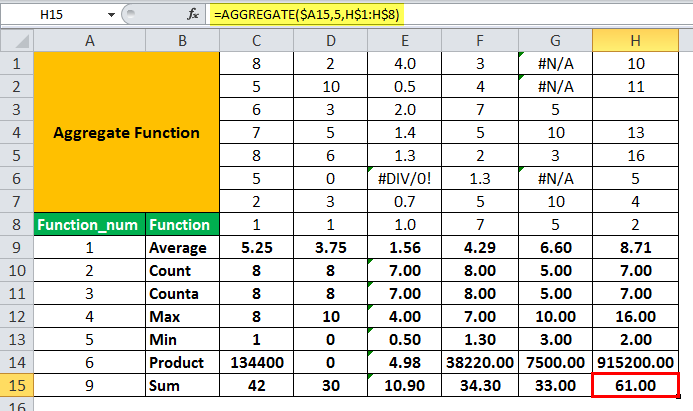Viewport: 693px width, 411px height.
Task: Click the sum cell showing 42
Action: coord(256,385)
